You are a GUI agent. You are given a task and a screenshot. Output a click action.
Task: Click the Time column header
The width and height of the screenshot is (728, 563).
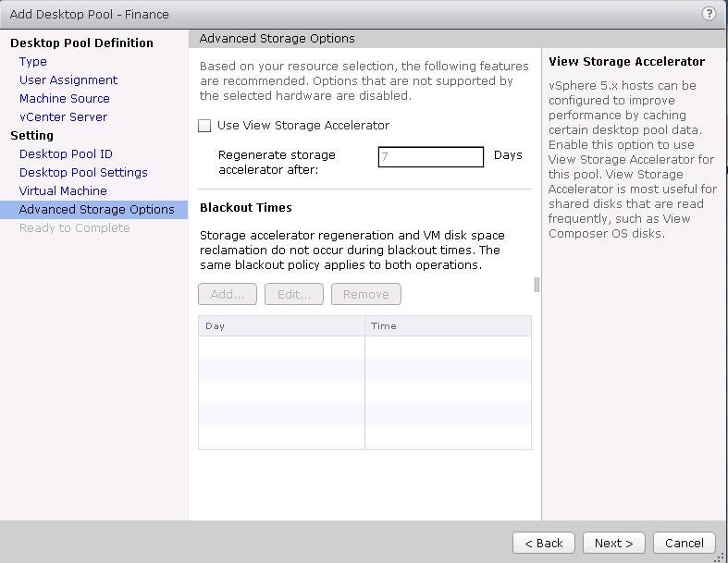pos(448,325)
